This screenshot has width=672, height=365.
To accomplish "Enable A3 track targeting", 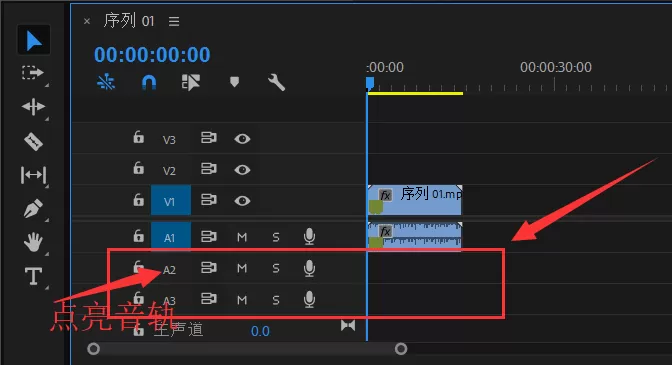I will pos(169,300).
